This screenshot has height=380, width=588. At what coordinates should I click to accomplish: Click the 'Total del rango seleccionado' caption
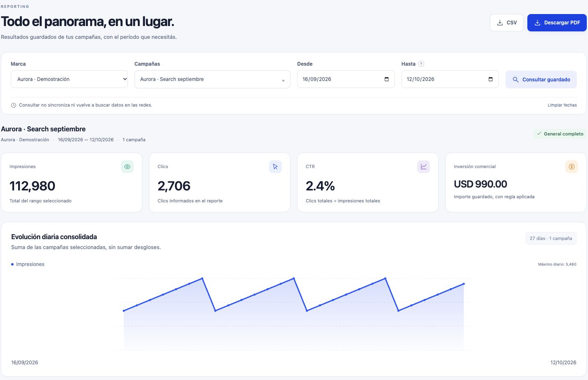pyautogui.click(x=40, y=201)
